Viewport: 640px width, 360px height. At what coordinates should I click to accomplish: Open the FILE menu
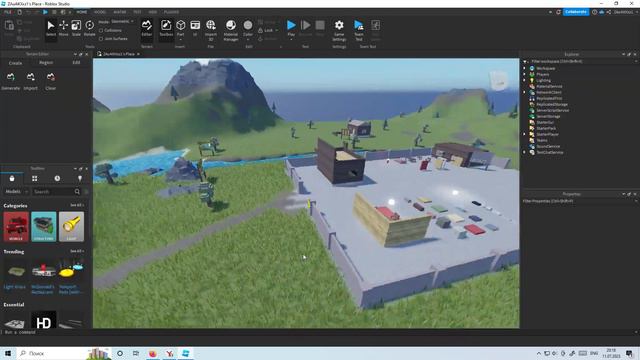click(x=8, y=12)
